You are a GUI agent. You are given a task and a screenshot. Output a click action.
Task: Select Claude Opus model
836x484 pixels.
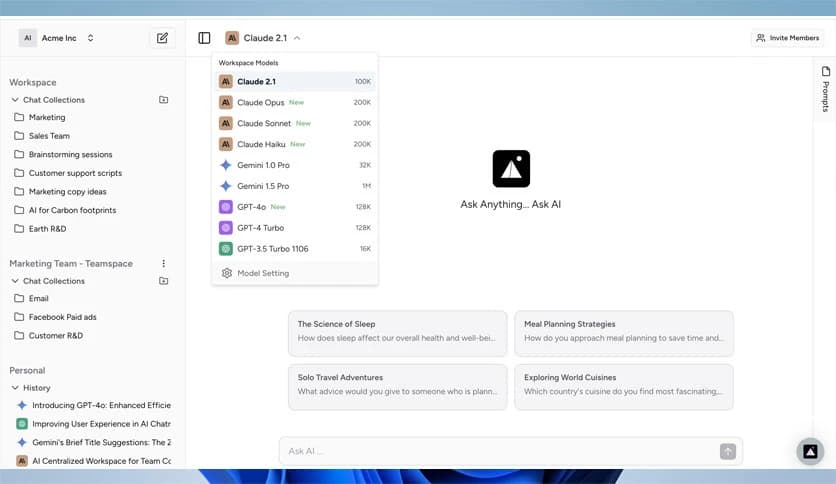[295, 102]
